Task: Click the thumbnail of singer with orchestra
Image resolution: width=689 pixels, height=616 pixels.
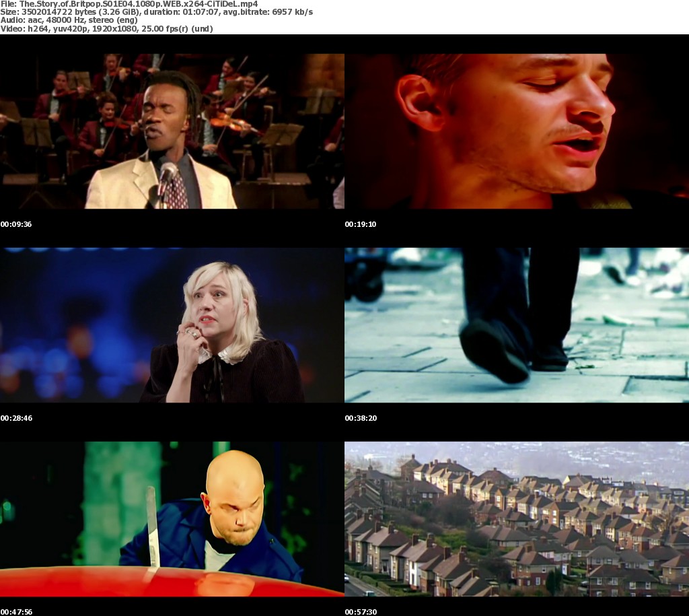Action: click(x=172, y=131)
